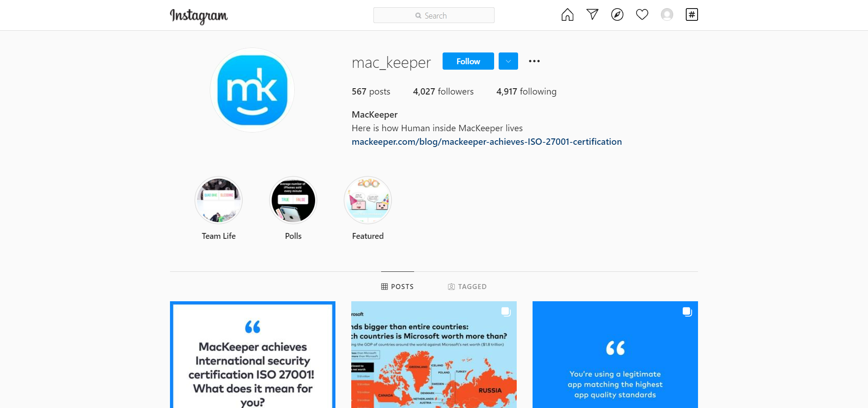Image resolution: width=868 pixels, height=408 pixels.
Task: View the 4,917 following list
Action: pyautogui.click(x=526, y=91)
